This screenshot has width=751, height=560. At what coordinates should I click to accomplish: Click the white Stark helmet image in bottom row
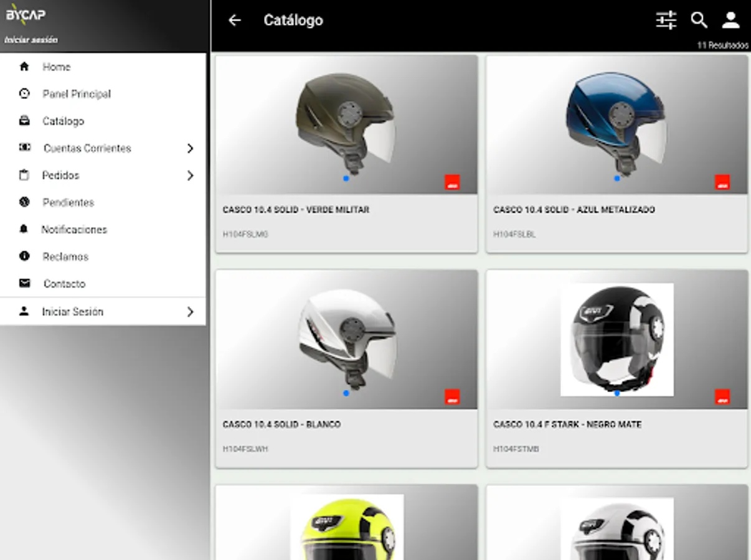(616, 529)
